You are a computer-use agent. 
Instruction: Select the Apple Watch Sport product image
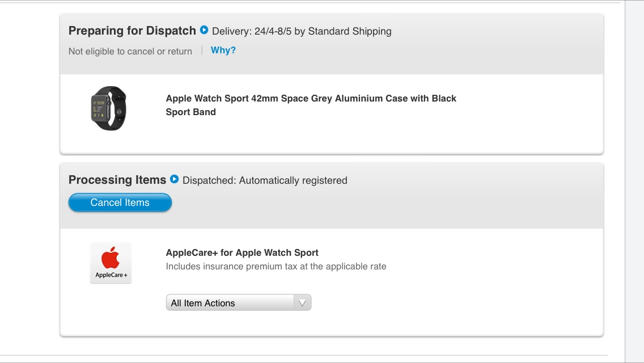coord(108,108)
